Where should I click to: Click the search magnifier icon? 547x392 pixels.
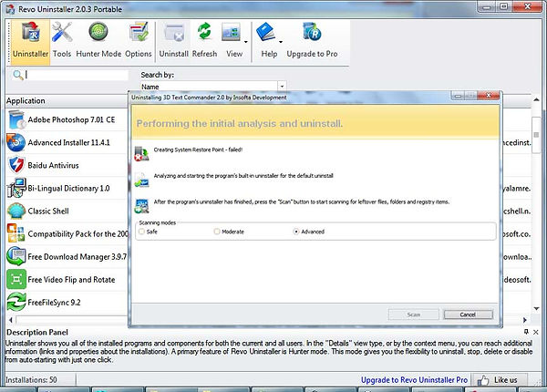click(x=17, y=75)
